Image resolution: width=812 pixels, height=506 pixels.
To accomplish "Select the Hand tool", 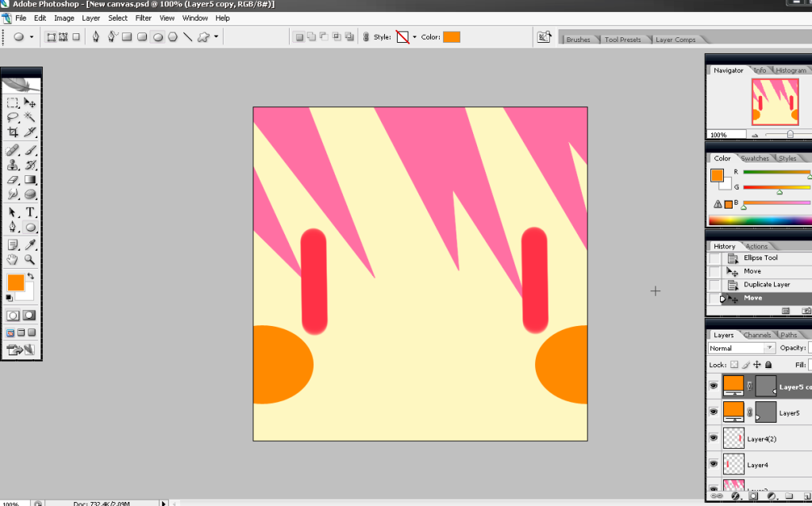I will point(13,259).
